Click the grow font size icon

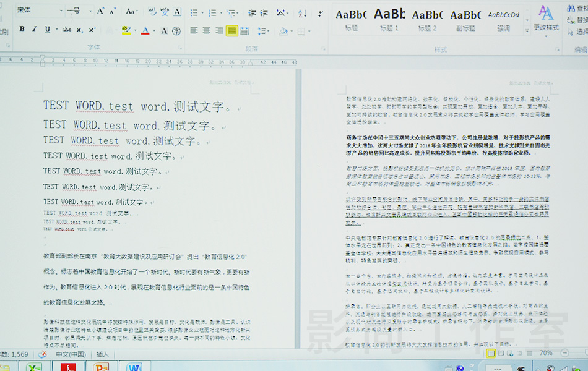tap(101, 11)
